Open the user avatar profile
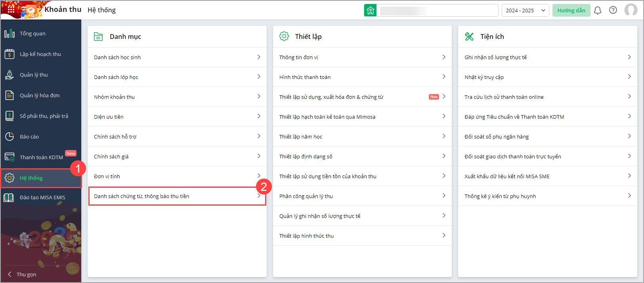The image size is (644, 283). click(x=631, y=10)
